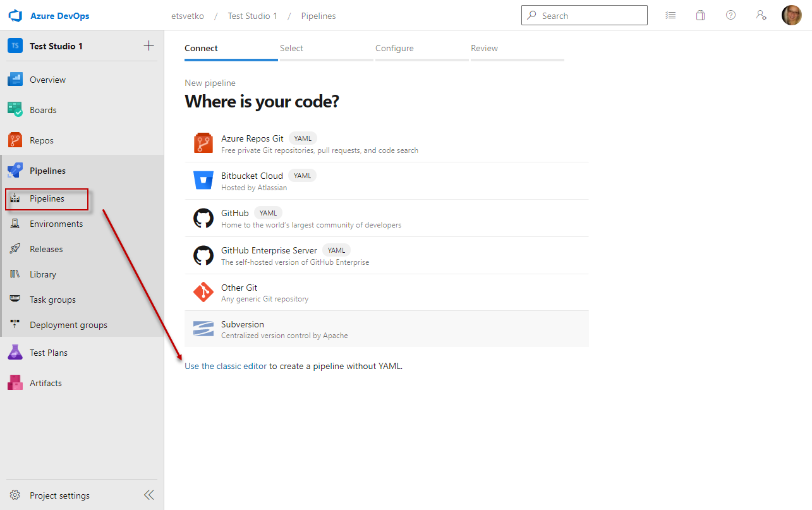Image resolution: width=812 pixels, height=510 pixels.
Task: Switch to the Configure step tab
Action: tap(422, 50)
